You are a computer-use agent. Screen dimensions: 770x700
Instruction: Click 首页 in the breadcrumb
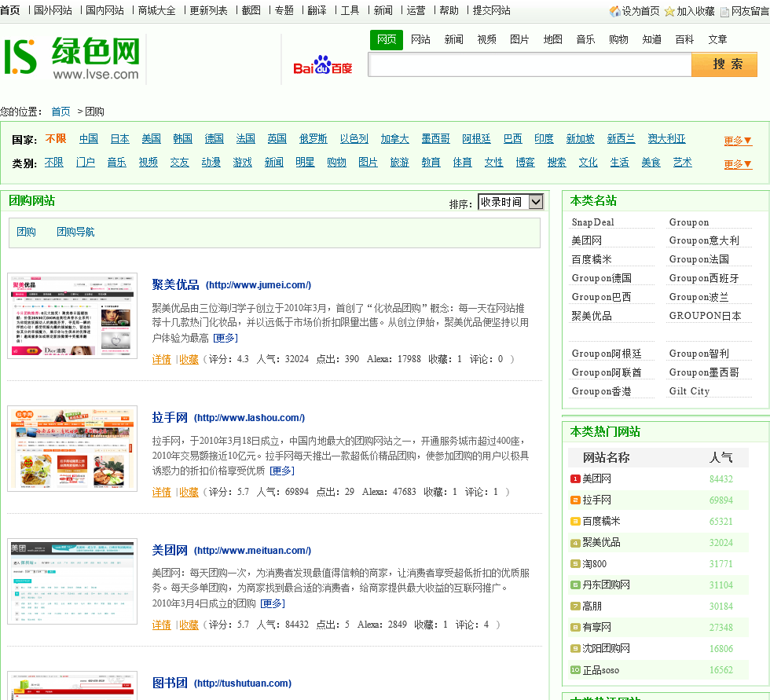(x=61, y=112)
